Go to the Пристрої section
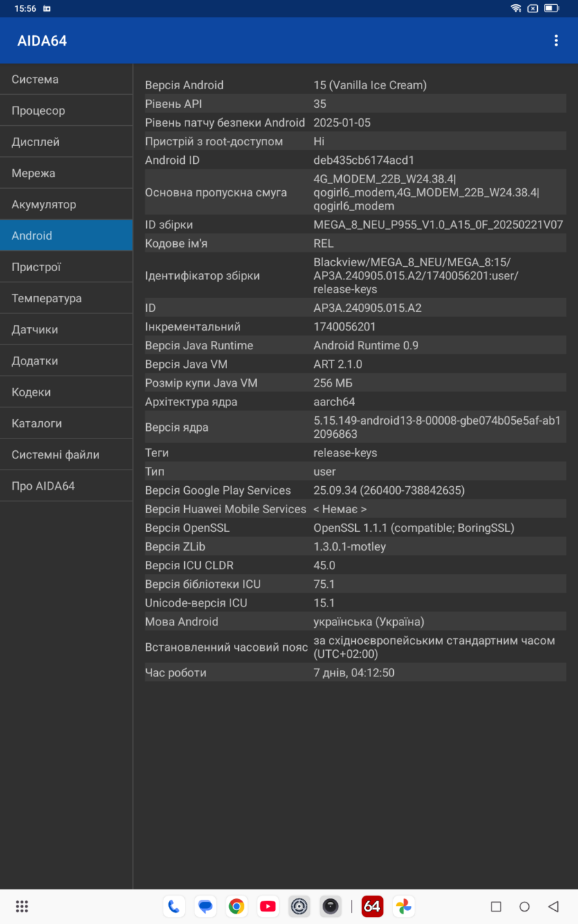 (66, 267)
